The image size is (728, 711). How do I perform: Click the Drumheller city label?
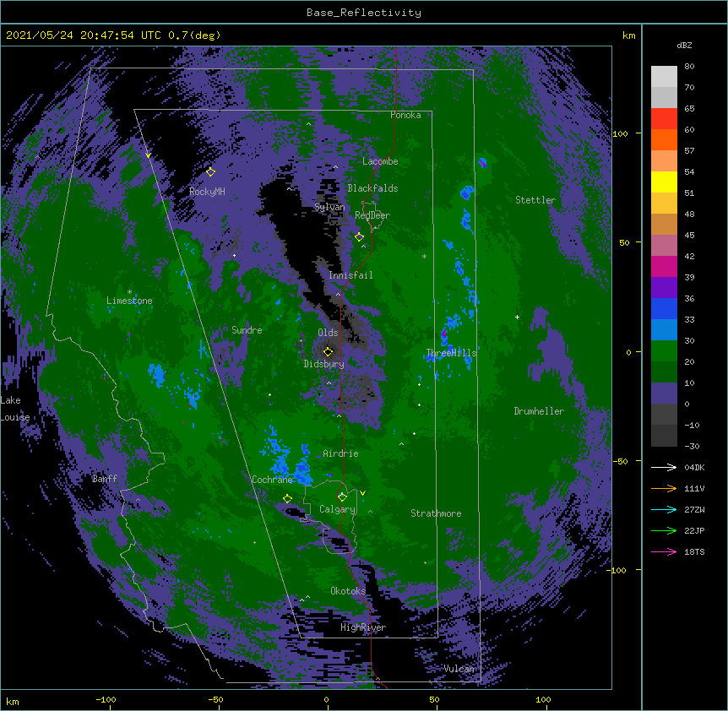pyautogui.click(x=539, y=411)
